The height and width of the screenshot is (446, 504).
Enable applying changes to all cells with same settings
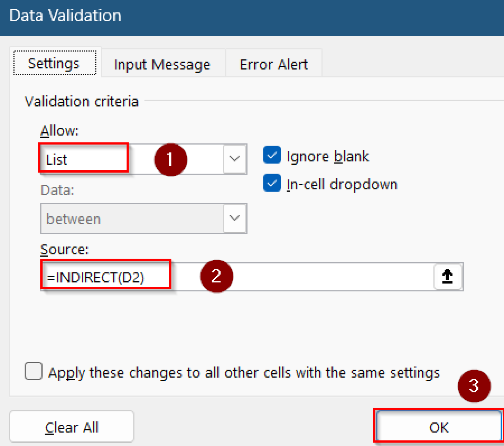pos(33,372)
